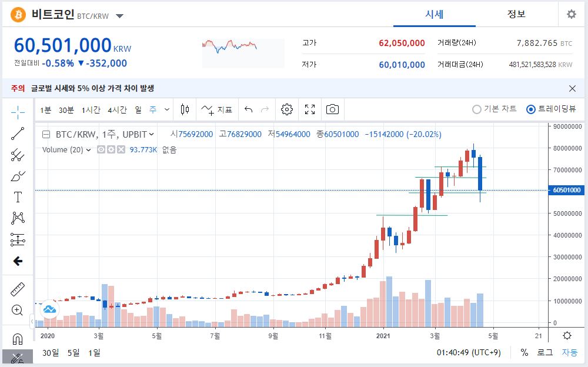Expand the Volume (20) indicator dropdown
Image resolution: width=588 pixels, height=367 pixels.
[x=87, y=150]
